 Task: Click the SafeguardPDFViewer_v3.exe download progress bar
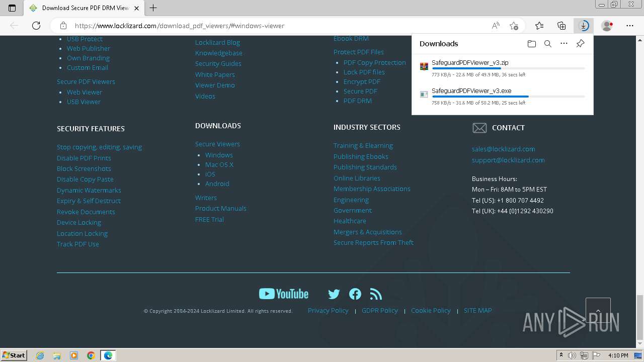pyautogui.click(x=508, y=97)
